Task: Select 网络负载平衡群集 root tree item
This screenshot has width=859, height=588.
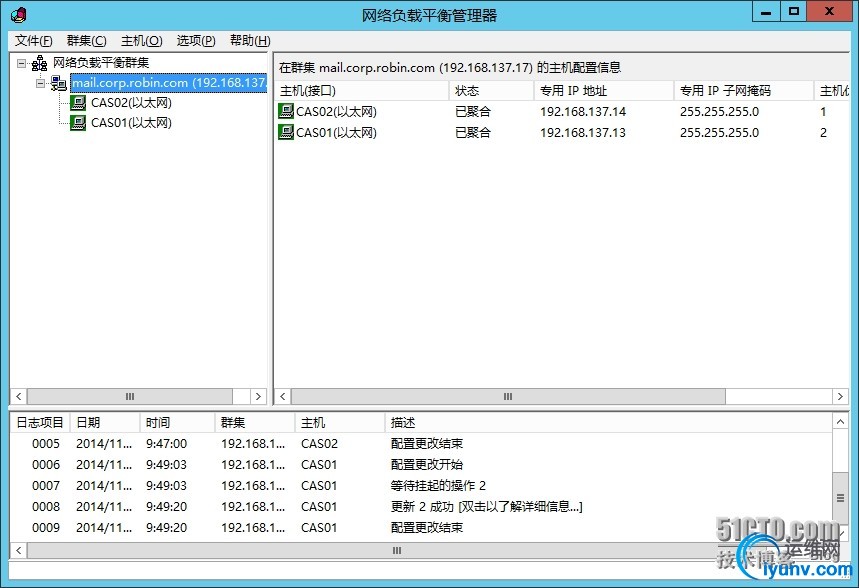Action: 101,62
